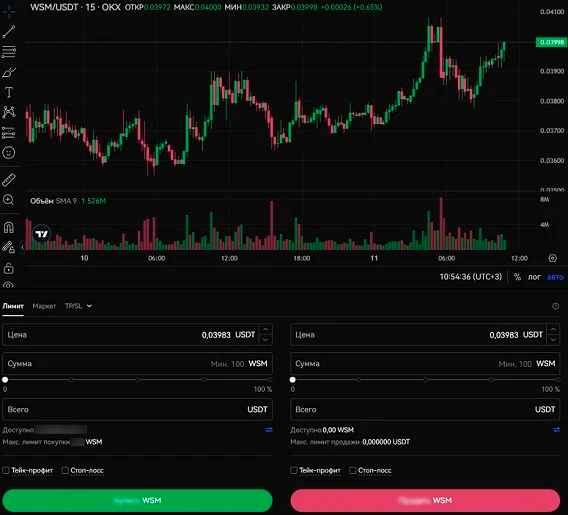The image size is (568, 515).
Task: Enable Стоп-лосс checkbox in buy panel
Action: pos(65,470)
